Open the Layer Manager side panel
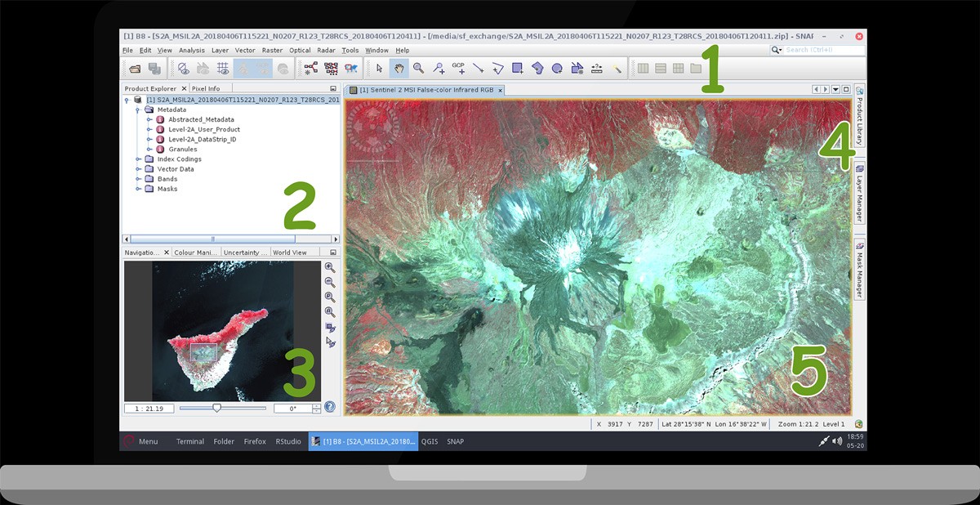This screenshot has height=505, width=980. tap(860, 194)
